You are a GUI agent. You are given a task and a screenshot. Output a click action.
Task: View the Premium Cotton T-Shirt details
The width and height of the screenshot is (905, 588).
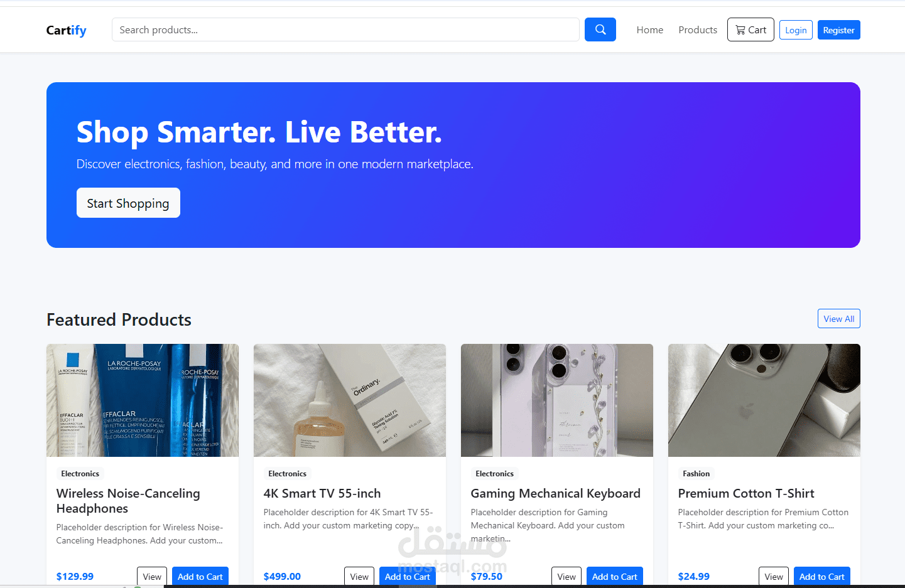click(774, 576)
